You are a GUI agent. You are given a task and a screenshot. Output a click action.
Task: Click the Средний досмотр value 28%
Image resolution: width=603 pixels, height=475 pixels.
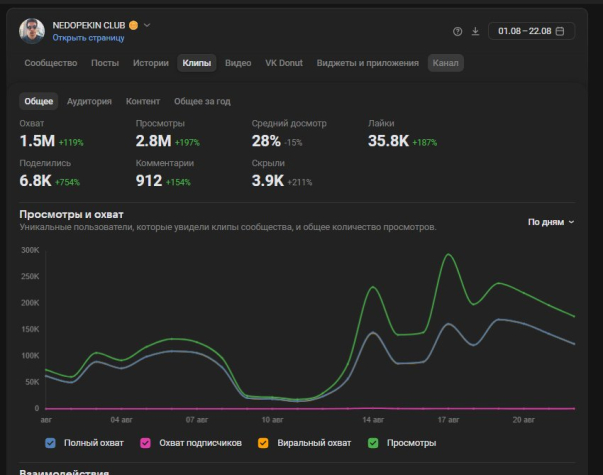[x=266, y=141]
